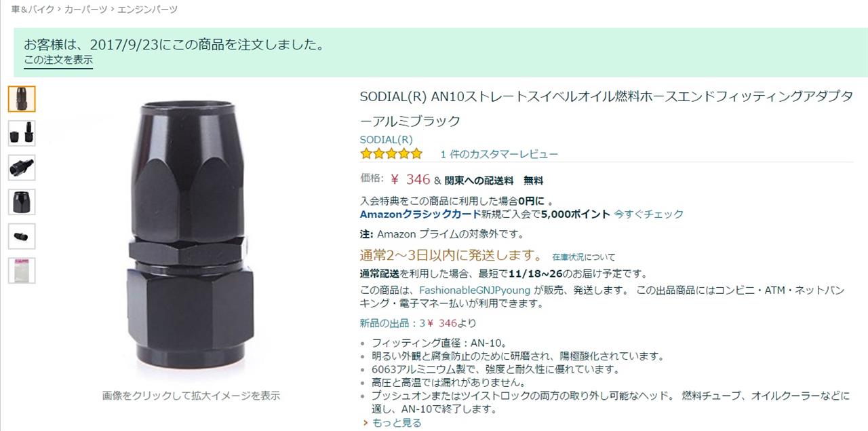Viewport: 868px width, 431px height.
Task: Click the five-star rating icons
Action: click(x=391, y=154)
